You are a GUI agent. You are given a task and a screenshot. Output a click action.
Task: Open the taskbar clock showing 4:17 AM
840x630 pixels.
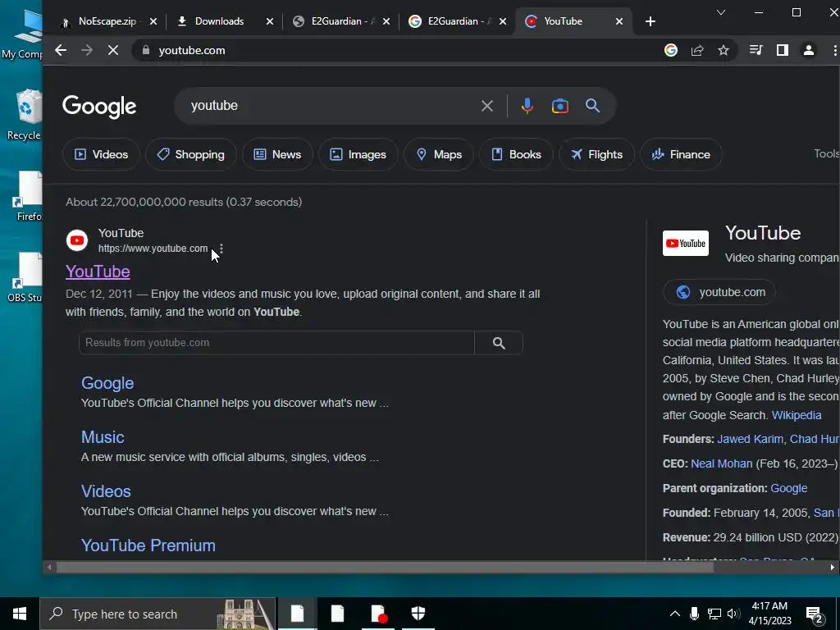pos(769,614)
